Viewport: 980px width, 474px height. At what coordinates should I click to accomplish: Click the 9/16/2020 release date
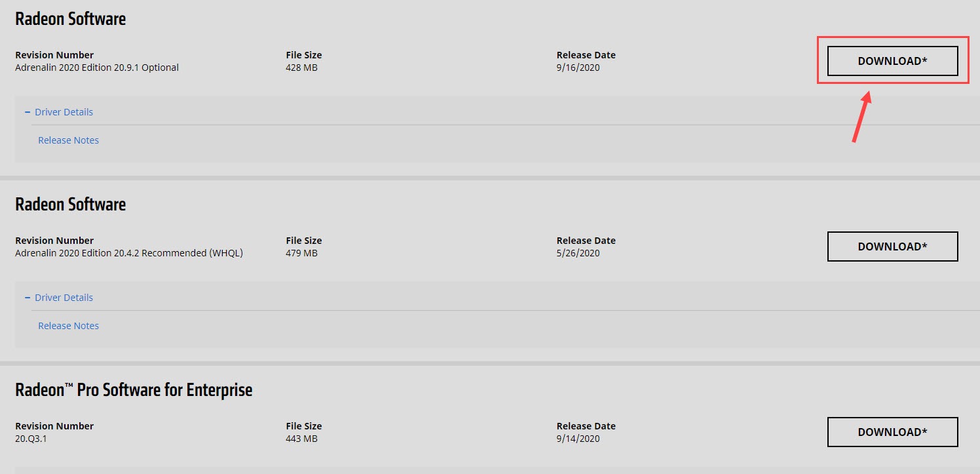(x=578, y=68)
